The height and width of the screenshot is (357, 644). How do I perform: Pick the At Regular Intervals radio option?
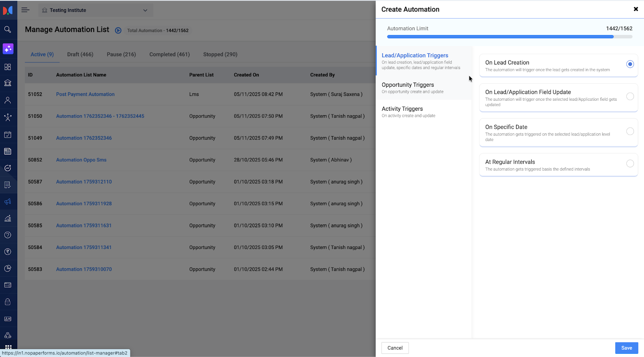pos(630,164)
